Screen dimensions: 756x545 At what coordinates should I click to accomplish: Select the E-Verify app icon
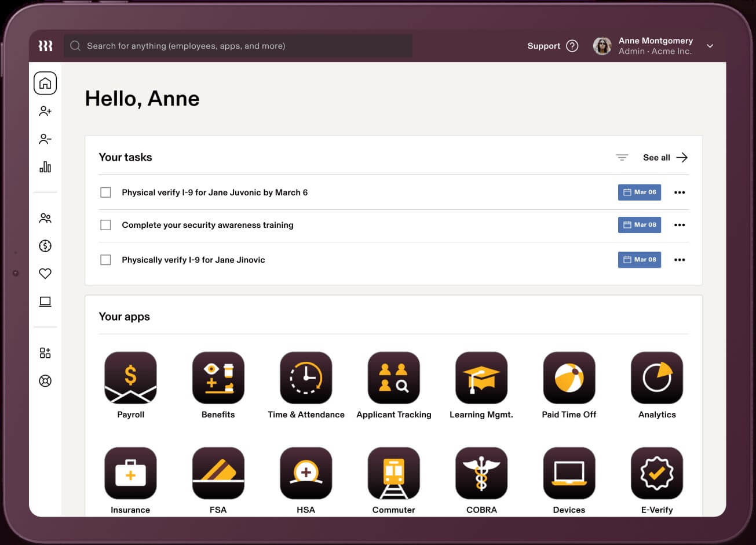(x=657, y=473)
